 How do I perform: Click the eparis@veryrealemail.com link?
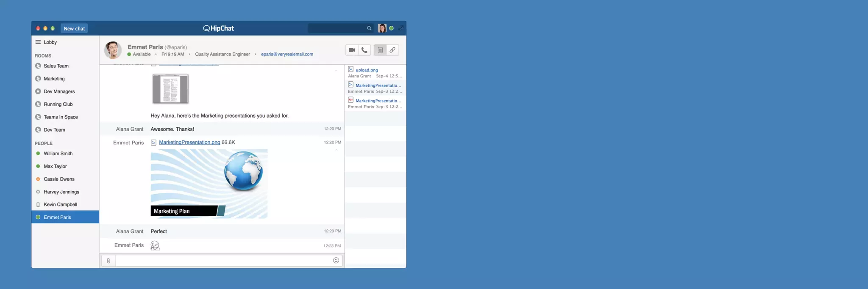[x=287, y=54]
